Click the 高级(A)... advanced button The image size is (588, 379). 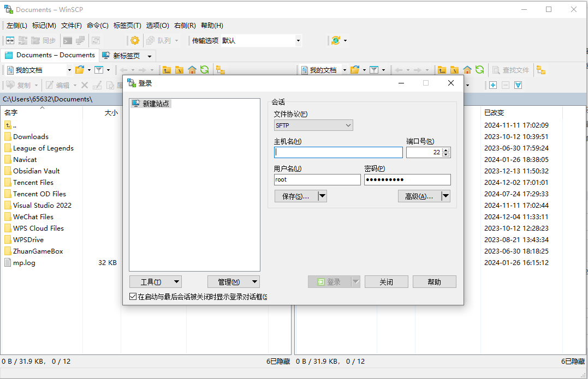coord(419,196)
